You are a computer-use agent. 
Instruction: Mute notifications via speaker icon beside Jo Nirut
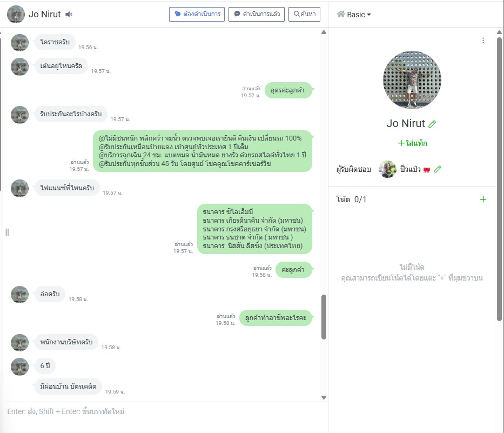69,14
